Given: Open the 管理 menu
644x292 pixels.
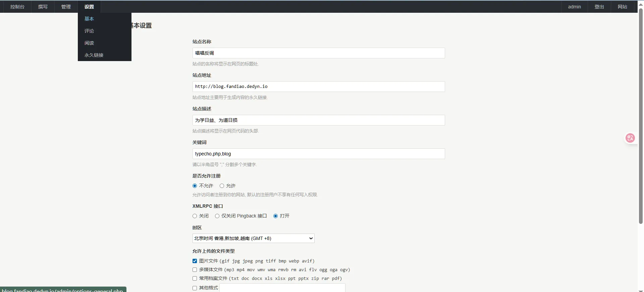Looking at the screenshot, I should tap(66, 7).
